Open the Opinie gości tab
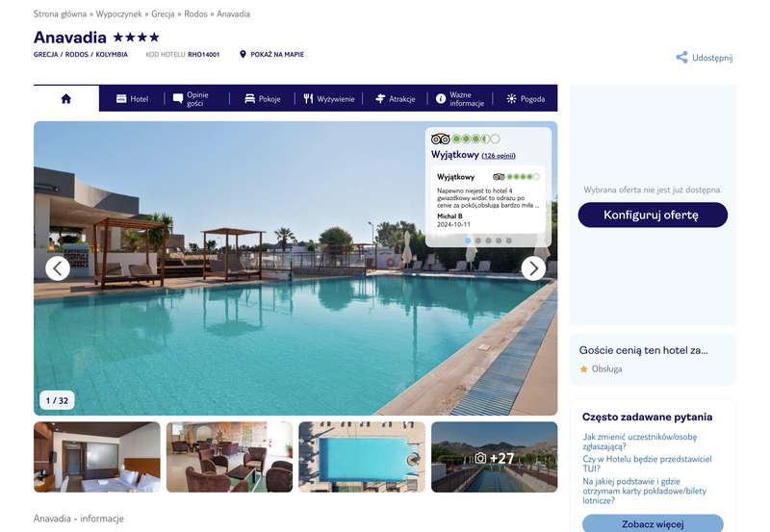Screen dimensions: 770x532 (191, 99)
